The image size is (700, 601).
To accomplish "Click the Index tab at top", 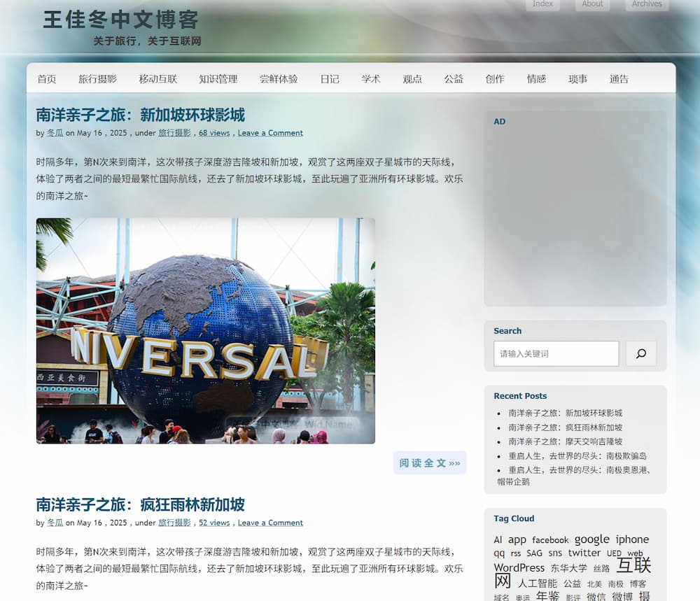I will coord(542,4).
